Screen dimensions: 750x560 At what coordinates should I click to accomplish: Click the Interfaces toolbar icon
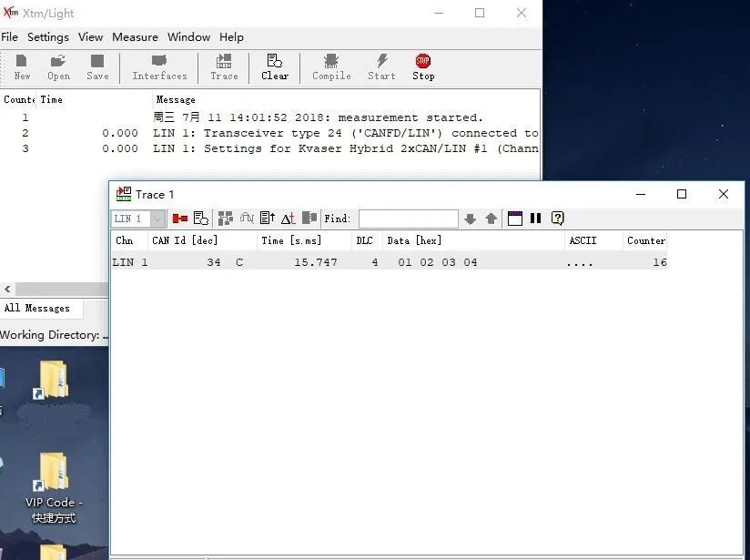159,67
